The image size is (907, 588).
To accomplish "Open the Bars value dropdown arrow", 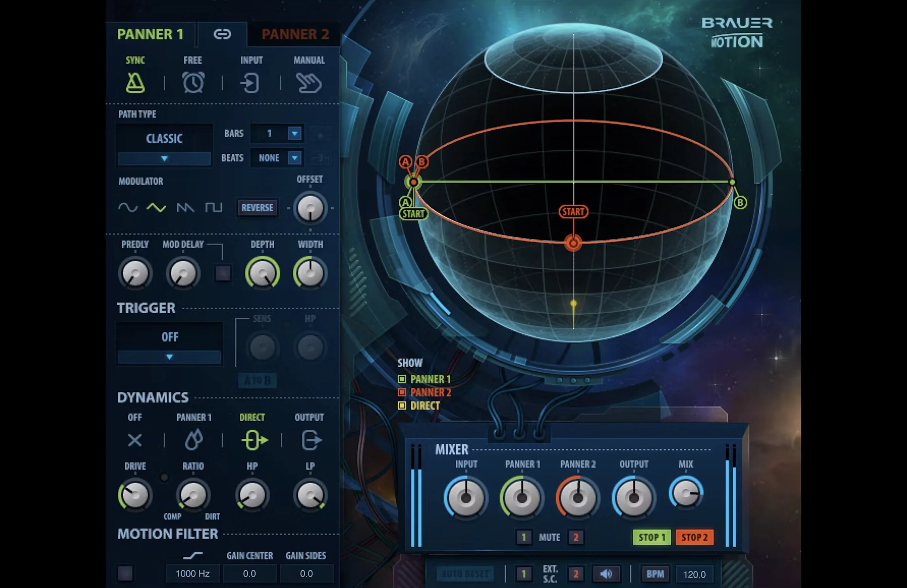I will [295, 133].
